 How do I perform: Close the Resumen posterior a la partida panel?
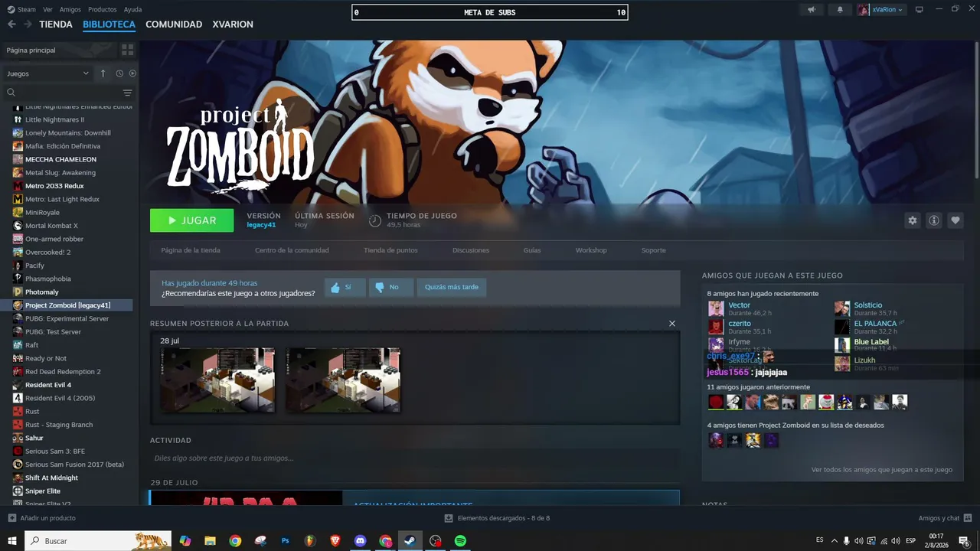[672, 324]
